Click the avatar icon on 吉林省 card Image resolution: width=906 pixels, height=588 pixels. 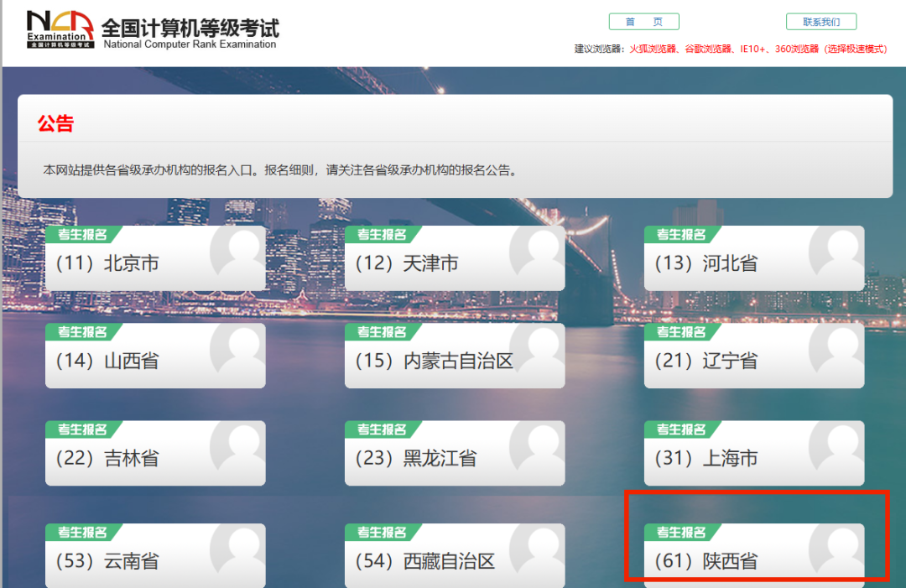(237, 448)
